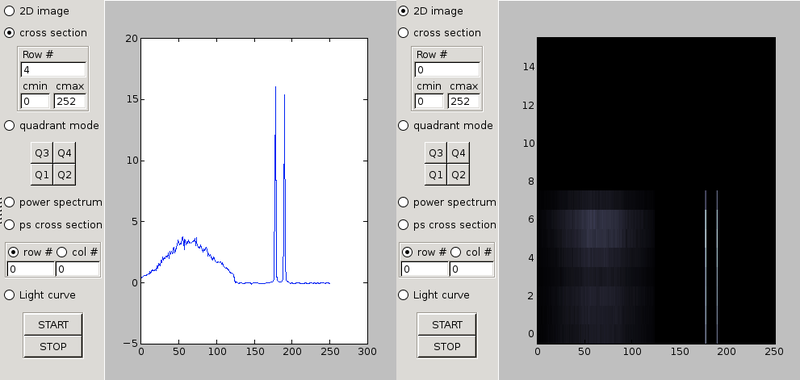The width and height of the screenshot is (800, 380).
Task: Click STOP button in right panel
Action: click(x=447, y=347)
